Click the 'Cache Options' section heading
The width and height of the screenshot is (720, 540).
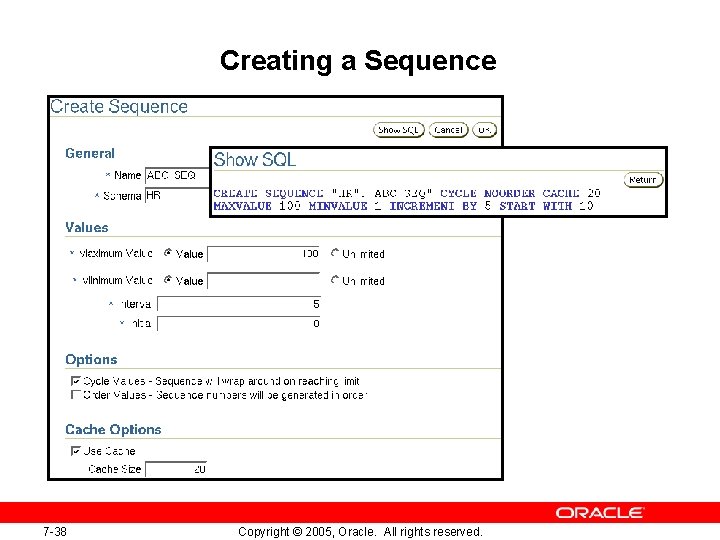pyautogui.click(x=113, y=429)
